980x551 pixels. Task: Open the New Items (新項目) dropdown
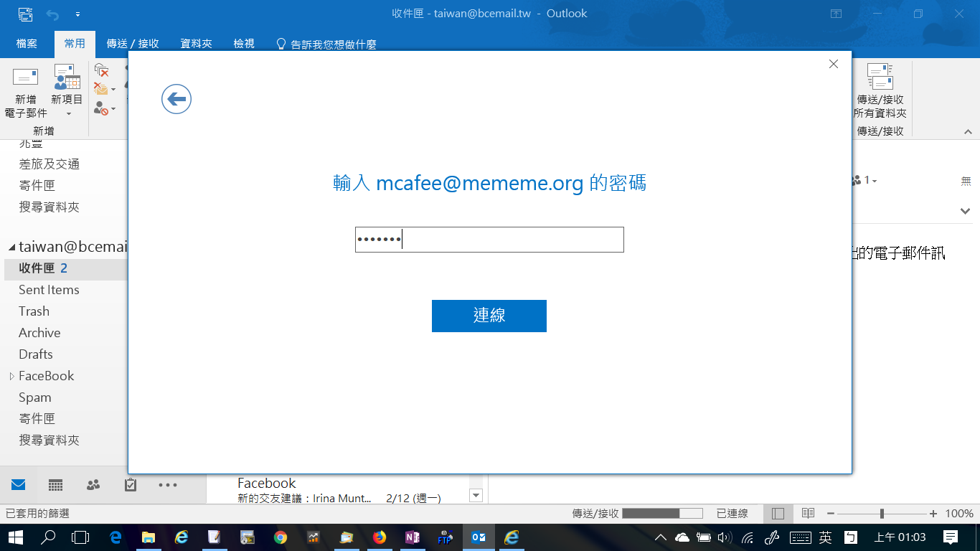67,100
